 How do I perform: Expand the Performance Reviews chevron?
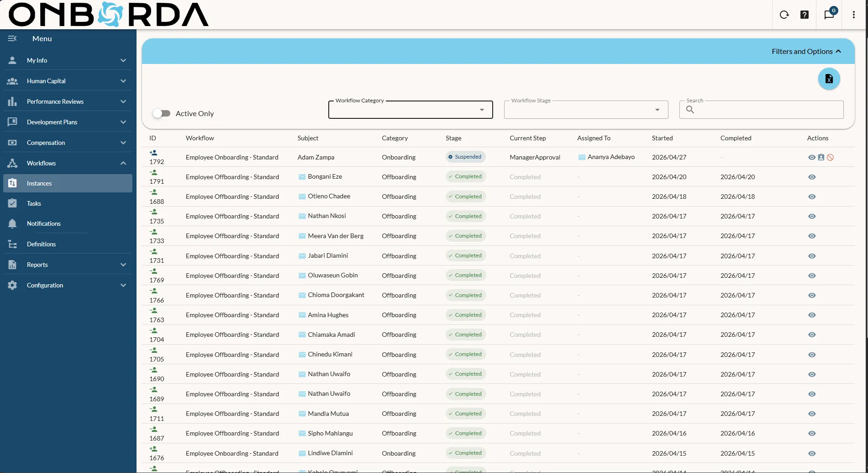click(123, 101)
